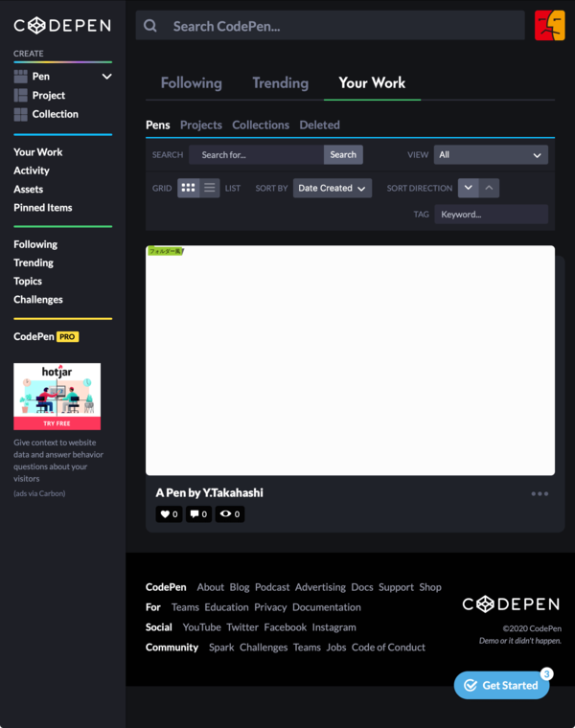Image resolution: width=575 pixels, height=728 pixels.
Task: Open the pen preview thumbnail
Action: pyautogui.click(x=350, y=360)
